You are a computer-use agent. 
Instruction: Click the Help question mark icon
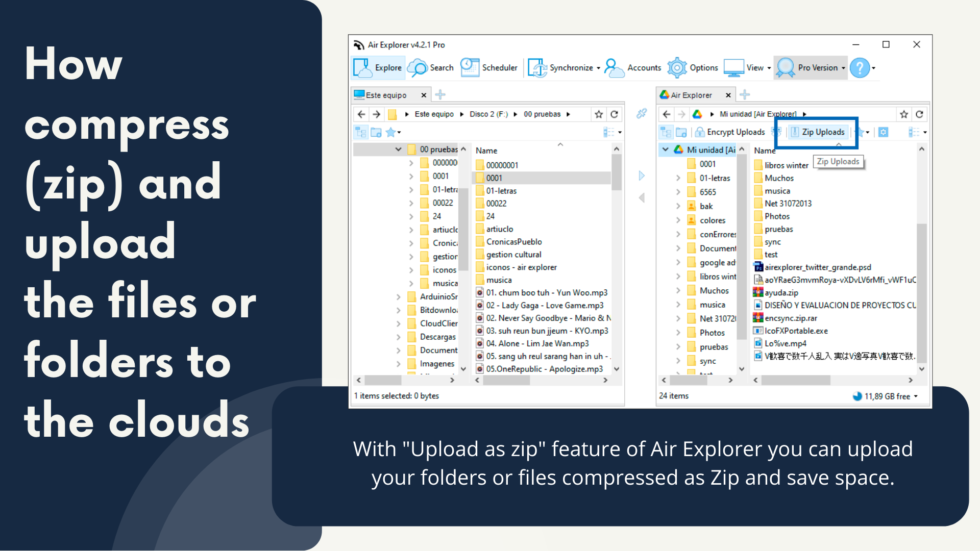click(860, 67)
